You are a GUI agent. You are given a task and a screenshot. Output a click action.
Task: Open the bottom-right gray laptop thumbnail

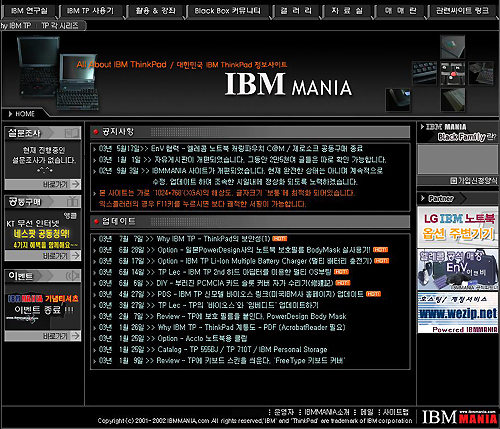[x=452, y=99]
